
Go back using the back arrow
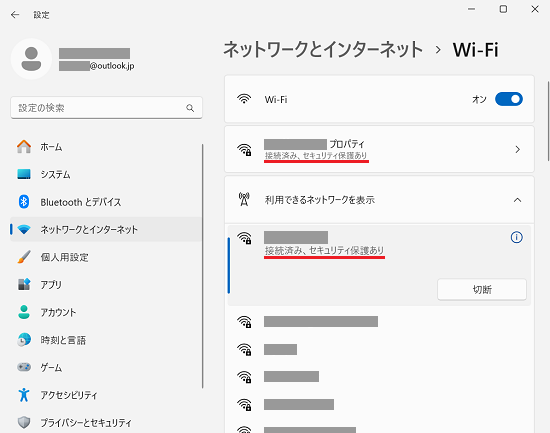pyautogui.click(x=15, y=15)
